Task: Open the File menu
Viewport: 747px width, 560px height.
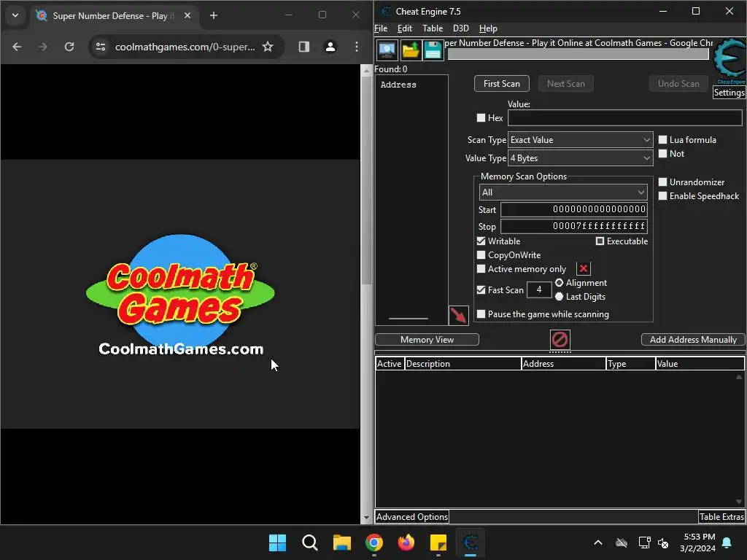Action: point(381,28)
